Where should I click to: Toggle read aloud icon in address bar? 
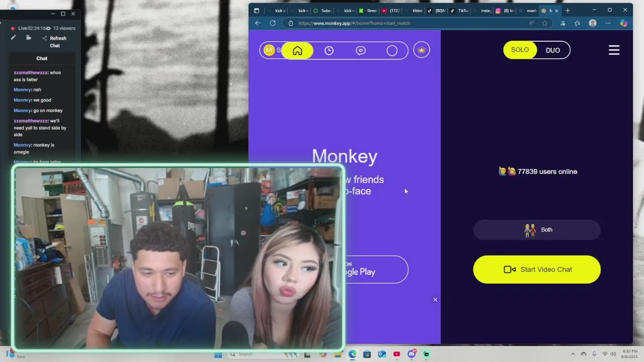[x=531, y=23]
